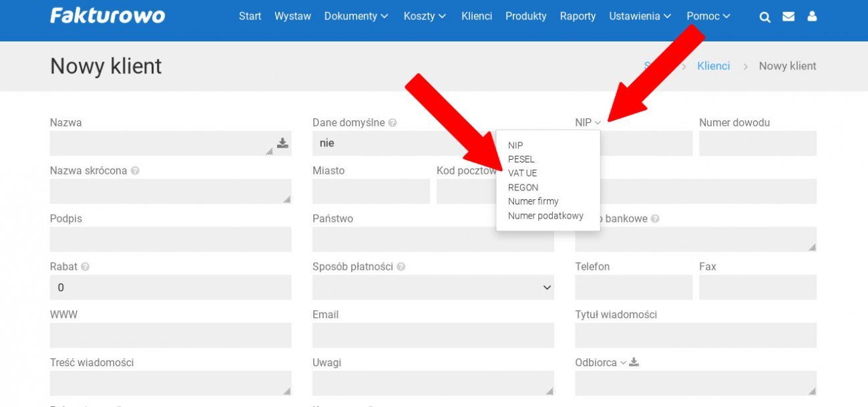Select VAT UE from the list

coord(522,173)
